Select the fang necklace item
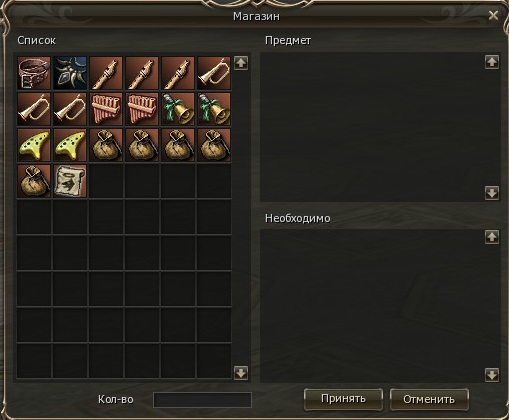Image resolution: width=509 pixels, height=420 pixels. click(70, 73)
